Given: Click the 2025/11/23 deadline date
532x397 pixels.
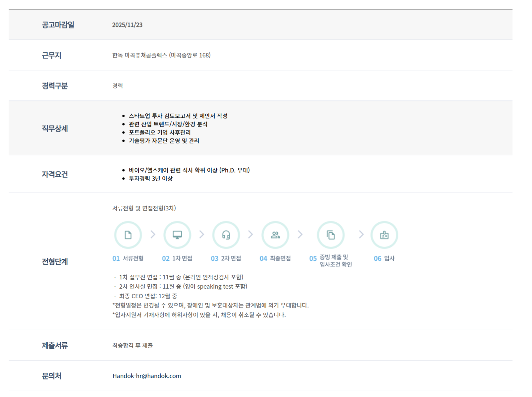Looking at the screenshot, I should point(127,25).
